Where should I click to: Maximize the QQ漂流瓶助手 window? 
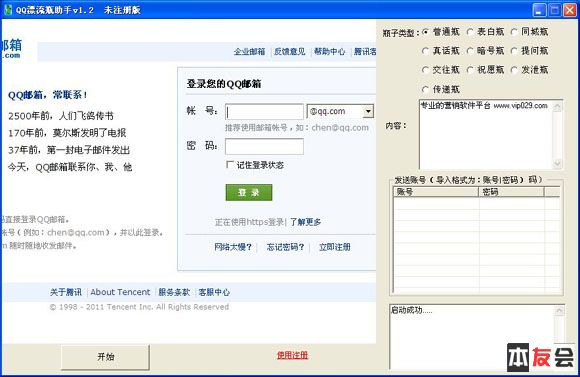click(554, 10)
